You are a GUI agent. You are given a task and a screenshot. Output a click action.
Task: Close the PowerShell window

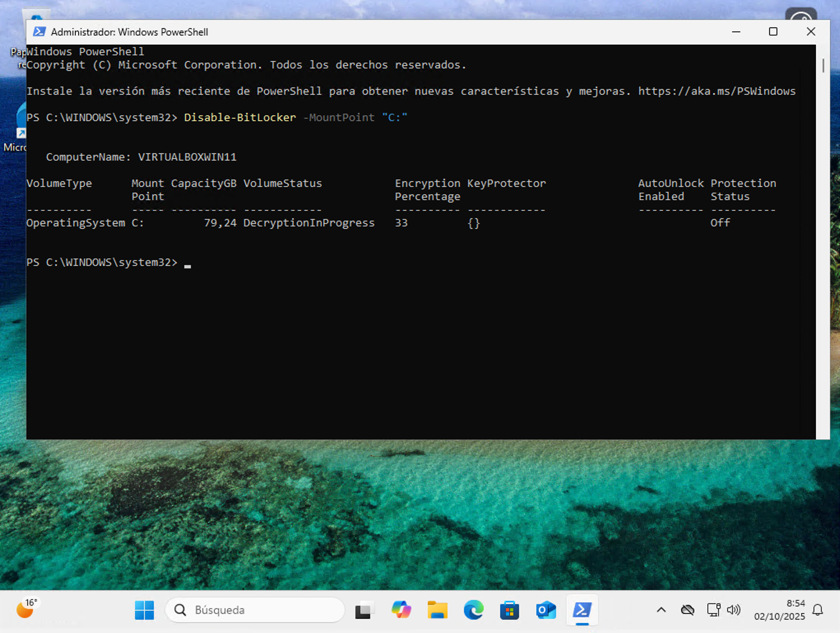(811, 32)
